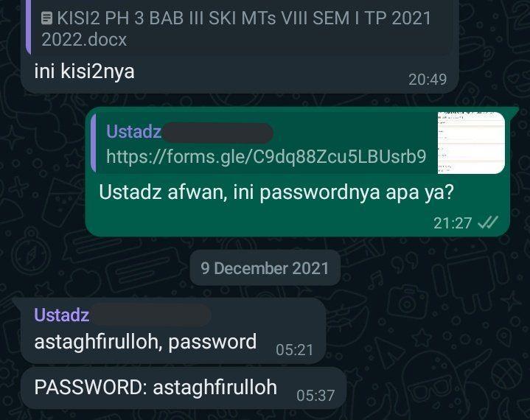Screen dimensions: 530x420
Task: Tap the 05:21 message timestamp
Action: tap(294, 350)
